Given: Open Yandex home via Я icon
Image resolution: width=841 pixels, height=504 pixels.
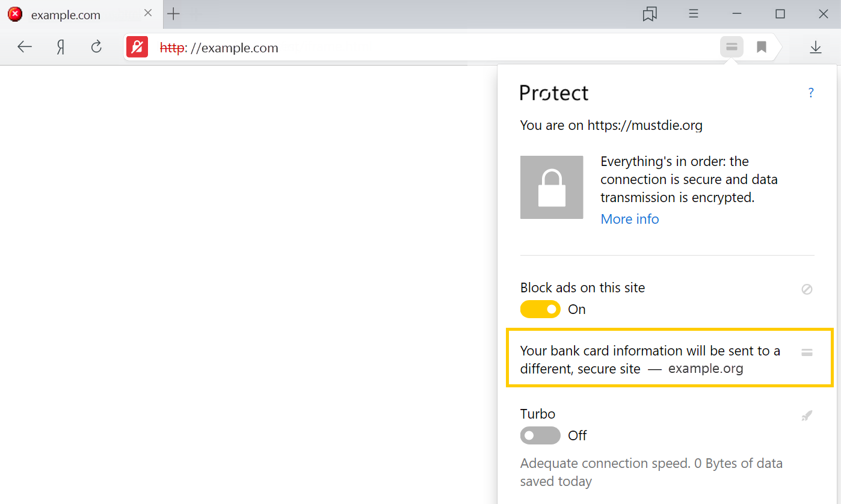Looking at the screenshot, I should pyautogui.click(x=61, y=47).
